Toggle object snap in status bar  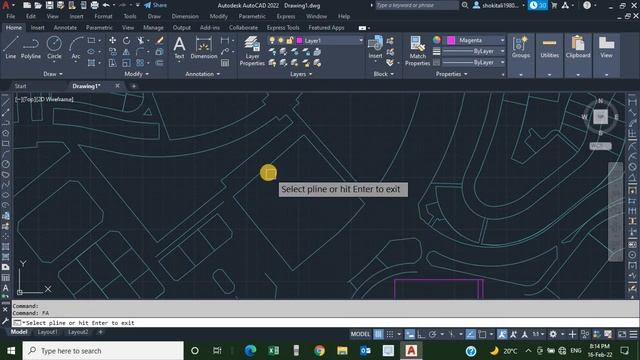(x=482, y=334)
